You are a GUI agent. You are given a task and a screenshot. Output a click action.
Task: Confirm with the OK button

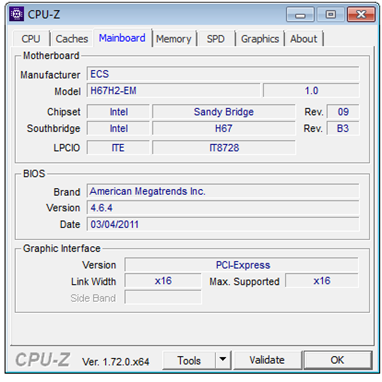tap(337, 360)
